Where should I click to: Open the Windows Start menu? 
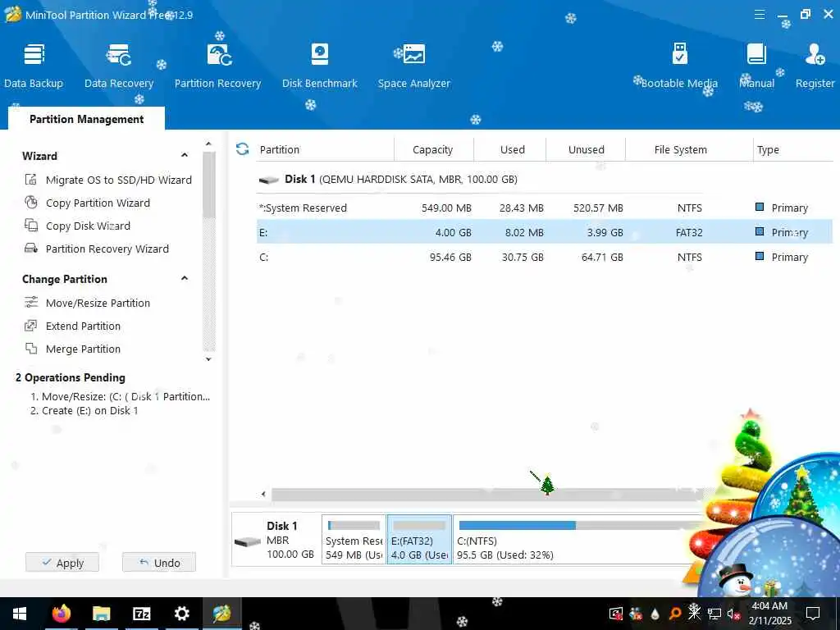(20, 614)
